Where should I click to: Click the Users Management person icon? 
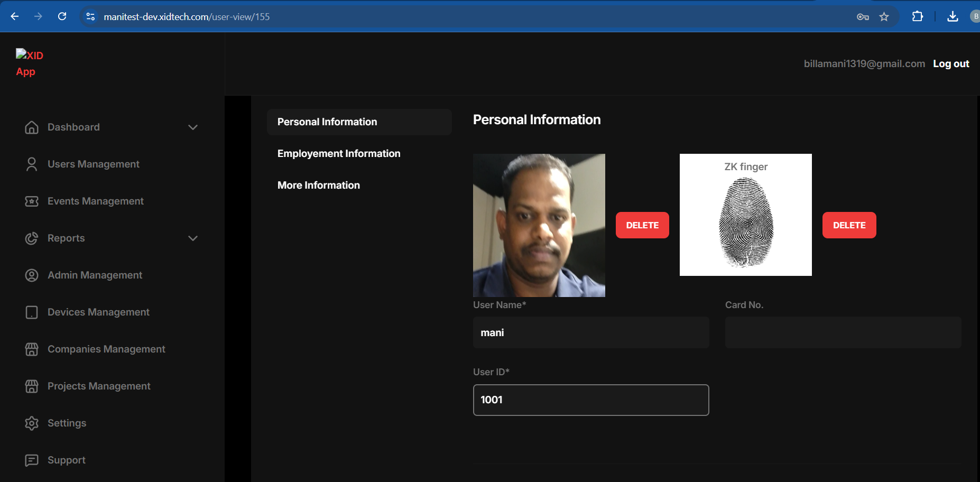coord(32,164)
